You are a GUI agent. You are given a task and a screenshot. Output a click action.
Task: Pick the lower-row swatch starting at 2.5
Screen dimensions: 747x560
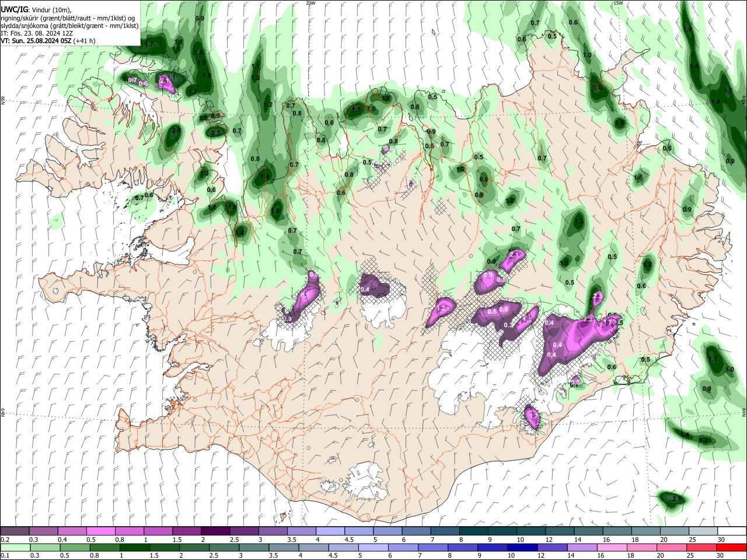pyautogui.click(x=224, y=547)
